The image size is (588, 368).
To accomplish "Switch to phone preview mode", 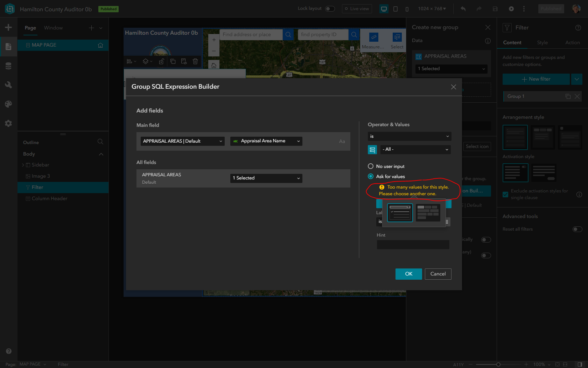I will [407, 9].
